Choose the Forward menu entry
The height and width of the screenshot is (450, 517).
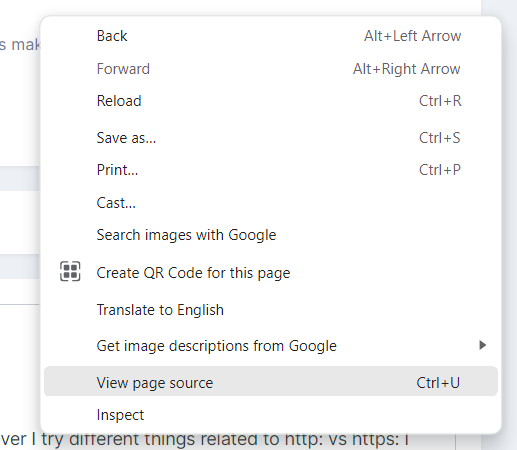[271, 69]
